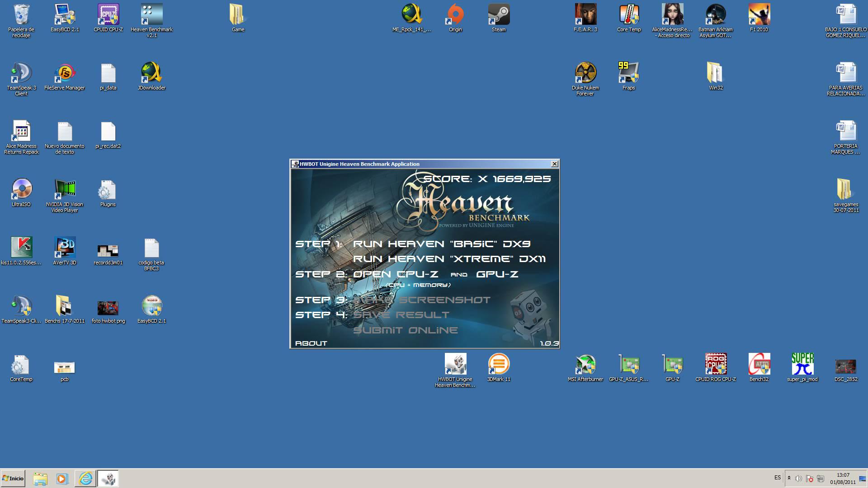Open Papelera de reciclaje desktop icon
868x488 pixels.
click(x=21, y=20)
